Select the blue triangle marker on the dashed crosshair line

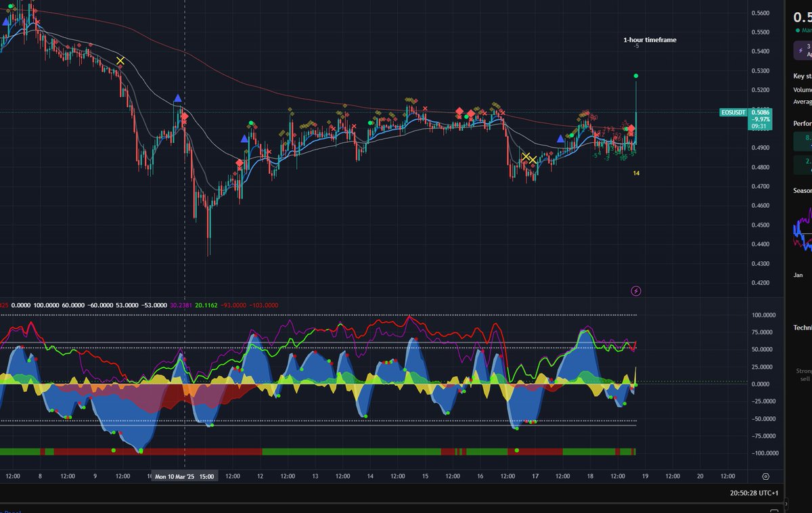point(177,99)
